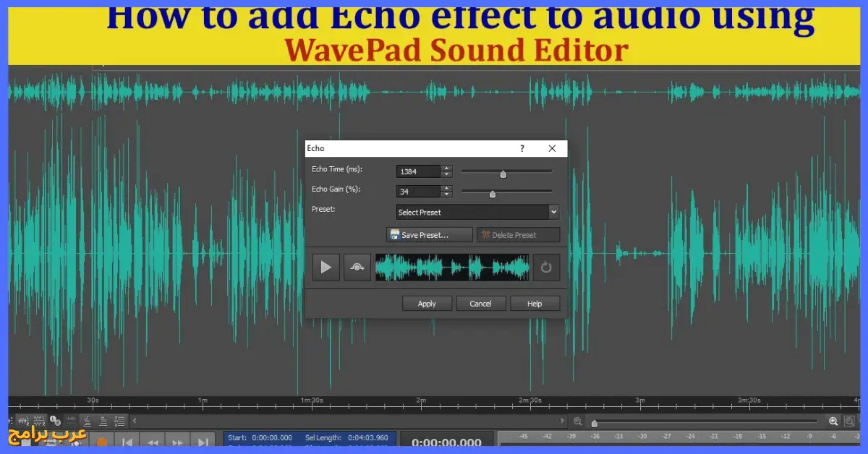Cancel the Echo dialog
This screenshot has width=868, height=454.
click(x=480, y=304)
